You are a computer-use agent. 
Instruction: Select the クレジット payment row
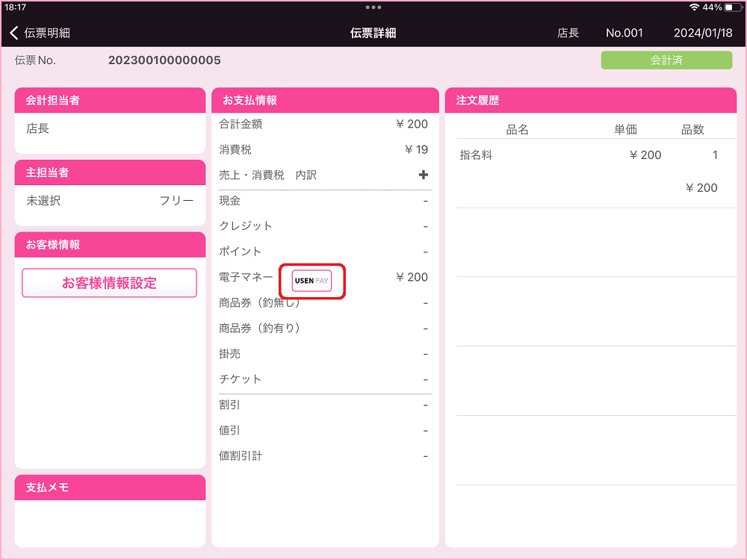(x=323, y=226)
